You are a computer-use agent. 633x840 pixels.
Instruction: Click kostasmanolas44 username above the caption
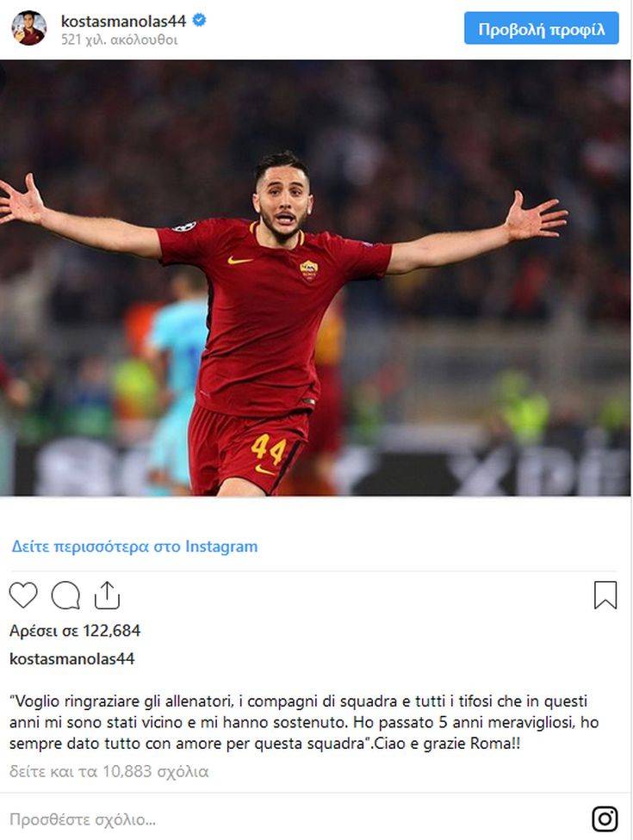tap(71, 658)
